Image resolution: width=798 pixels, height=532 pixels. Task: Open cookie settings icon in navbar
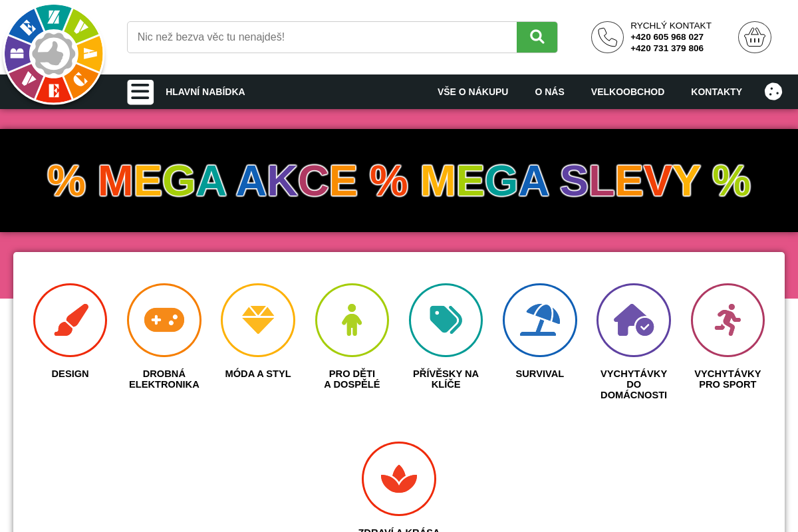(x=773, y=92)
